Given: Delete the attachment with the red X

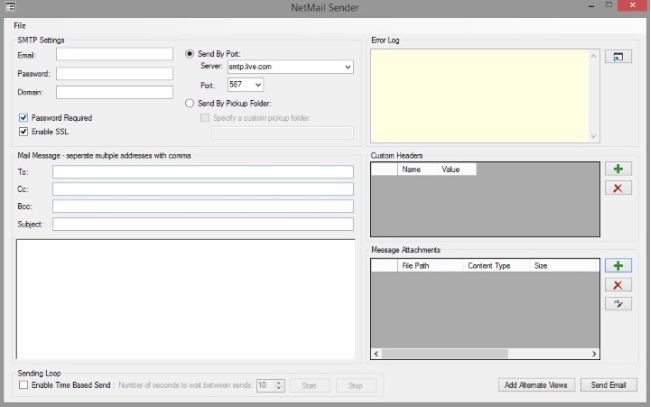Looking at the screenshot, I should [x=618, y=285].
